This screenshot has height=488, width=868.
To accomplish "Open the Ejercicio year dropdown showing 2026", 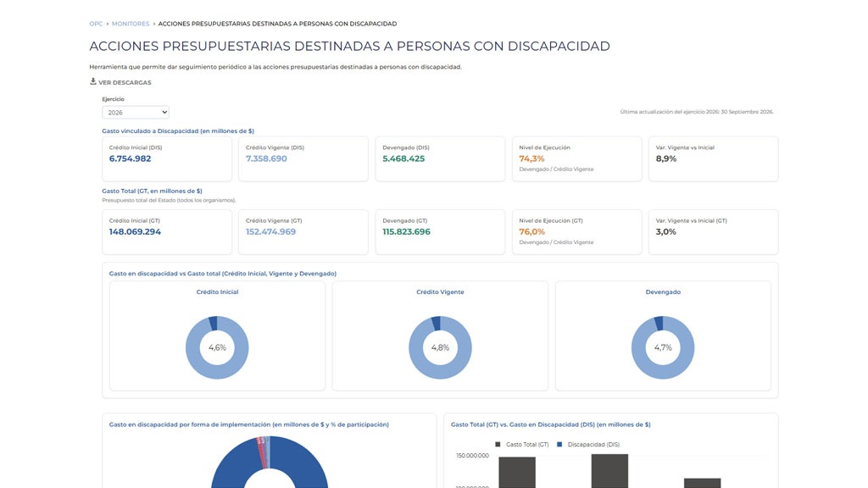I will [x=136, y=113].
